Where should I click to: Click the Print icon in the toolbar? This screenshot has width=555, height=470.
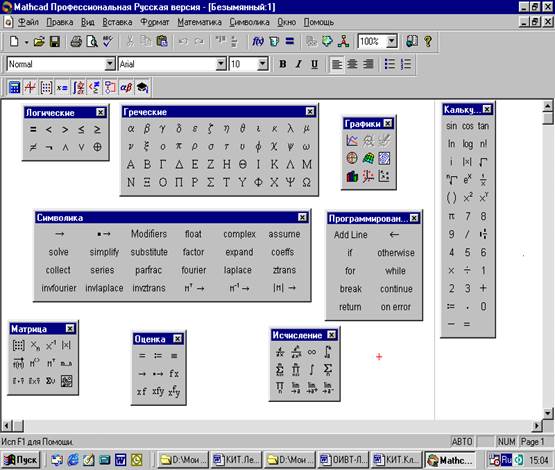pyautogui.click(x=76, y=42)
